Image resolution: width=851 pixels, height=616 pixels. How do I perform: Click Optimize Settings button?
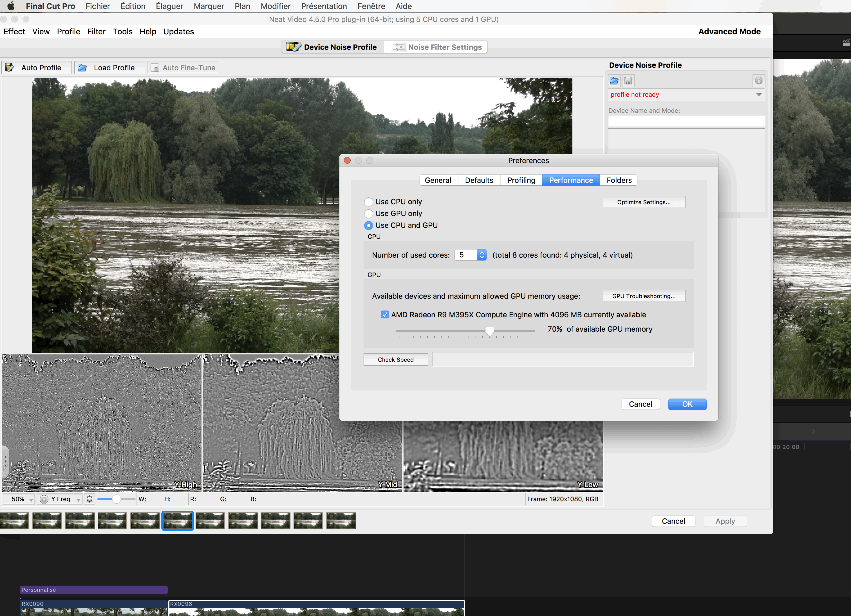coord(644,202)
